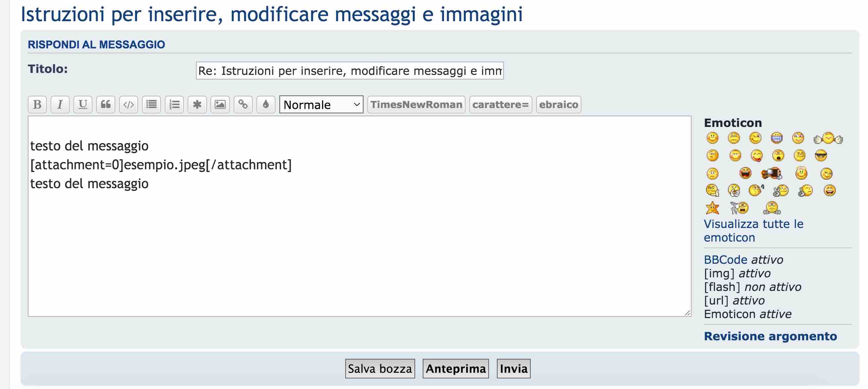Insert URL link button
The height and width of the screenshot is (389, 868).
(243, 105)
